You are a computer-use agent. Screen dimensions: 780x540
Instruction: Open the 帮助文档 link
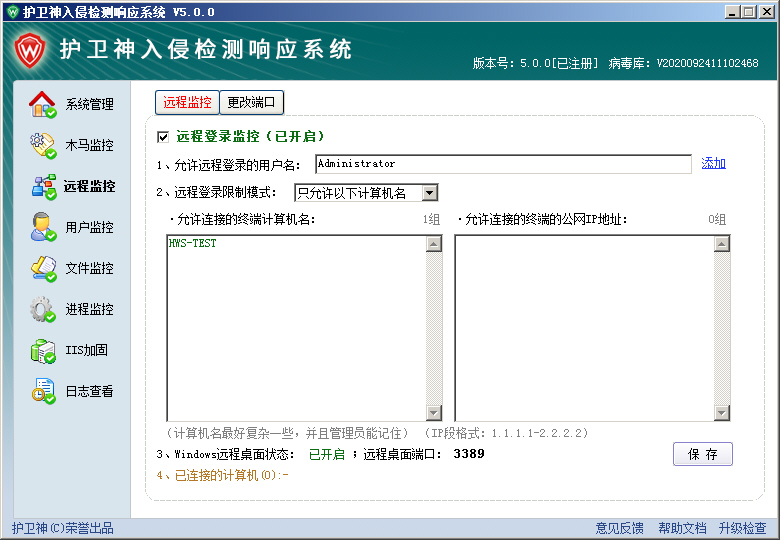pyautogui.click(x=682, y=528)
